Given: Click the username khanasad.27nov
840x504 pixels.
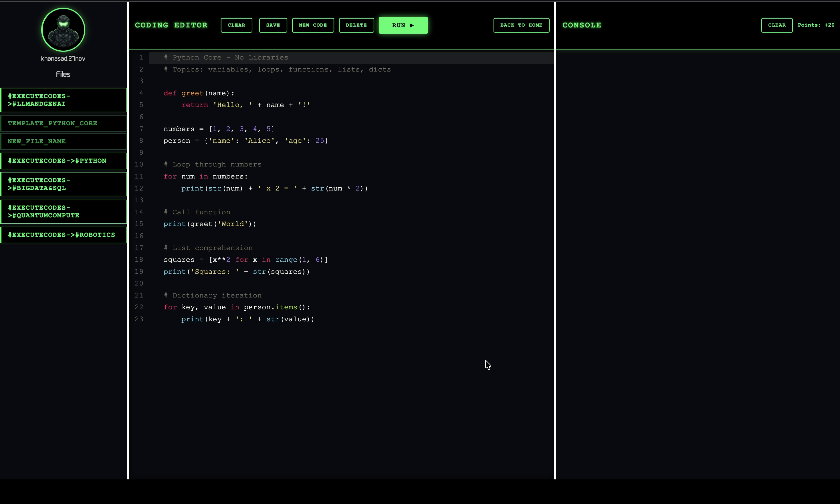Looking at the screenshot, I should pyautogui.click(x=63, y=58).
